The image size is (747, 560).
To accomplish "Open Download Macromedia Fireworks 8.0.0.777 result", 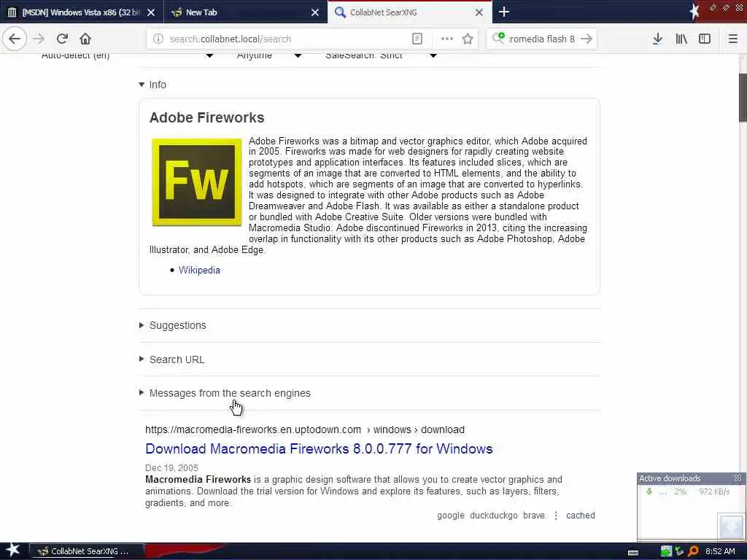I will (319, 448).
